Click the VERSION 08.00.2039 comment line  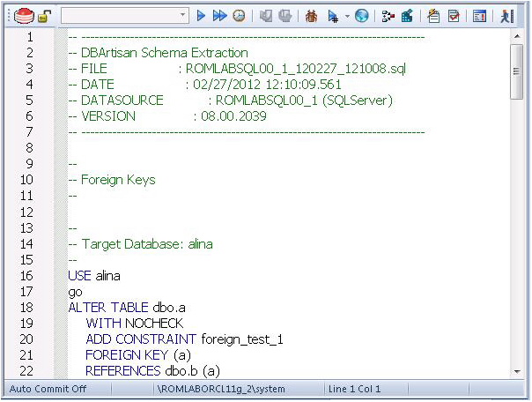(167, 116)
